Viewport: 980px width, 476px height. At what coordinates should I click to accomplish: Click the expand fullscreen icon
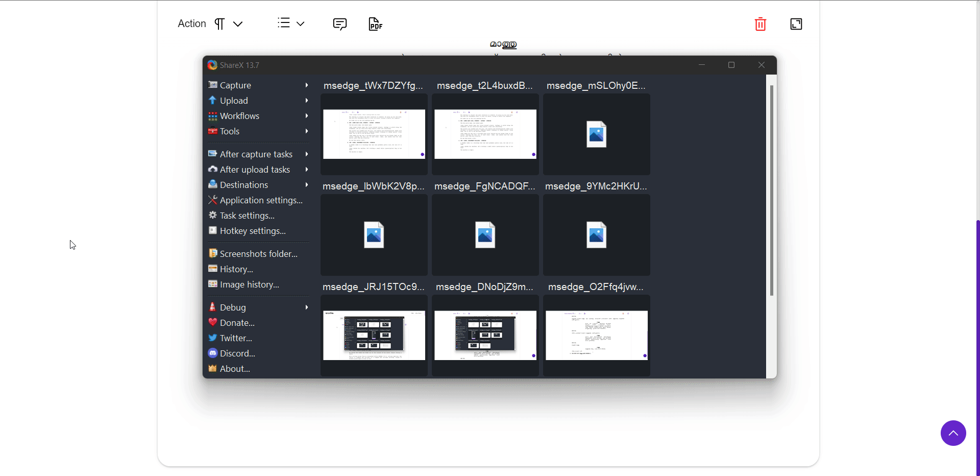(796, 24)
